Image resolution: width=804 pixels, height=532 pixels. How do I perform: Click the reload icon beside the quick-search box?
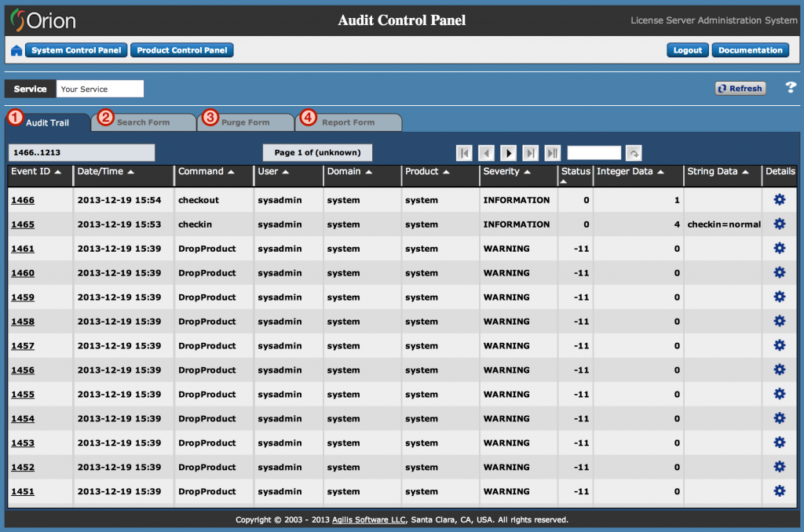(x=633, y=152)
